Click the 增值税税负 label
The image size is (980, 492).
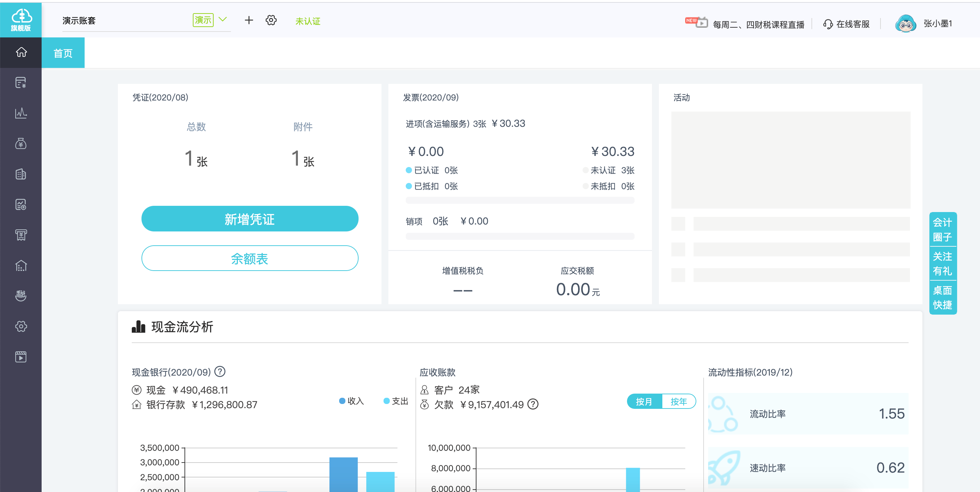463,271
